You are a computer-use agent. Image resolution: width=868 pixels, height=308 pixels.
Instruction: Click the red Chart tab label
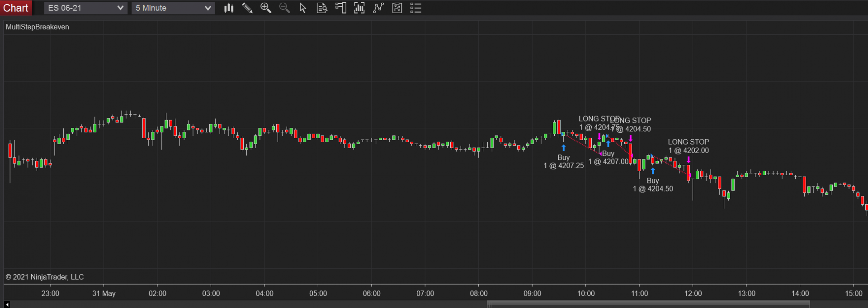click(16, 8)
